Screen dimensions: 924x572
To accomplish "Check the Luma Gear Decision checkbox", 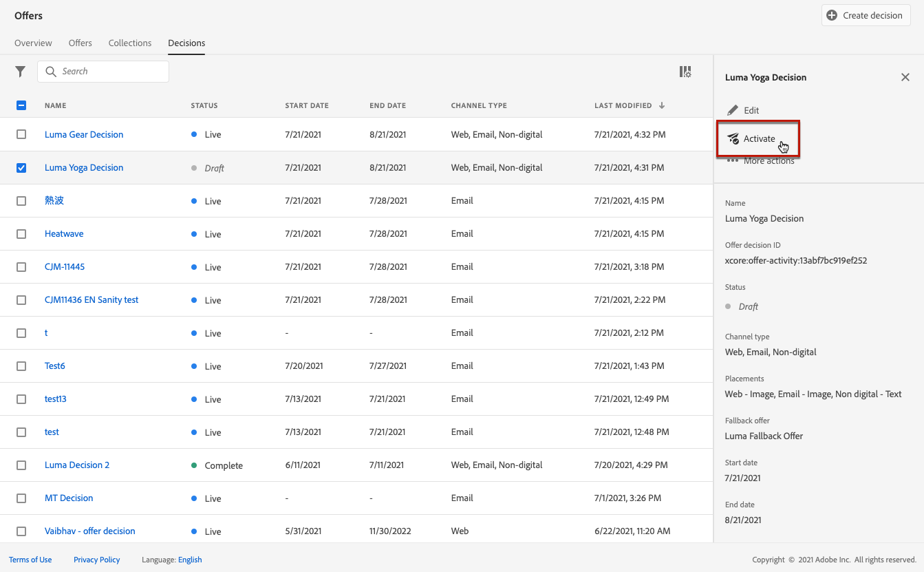I will click(21, 135).
